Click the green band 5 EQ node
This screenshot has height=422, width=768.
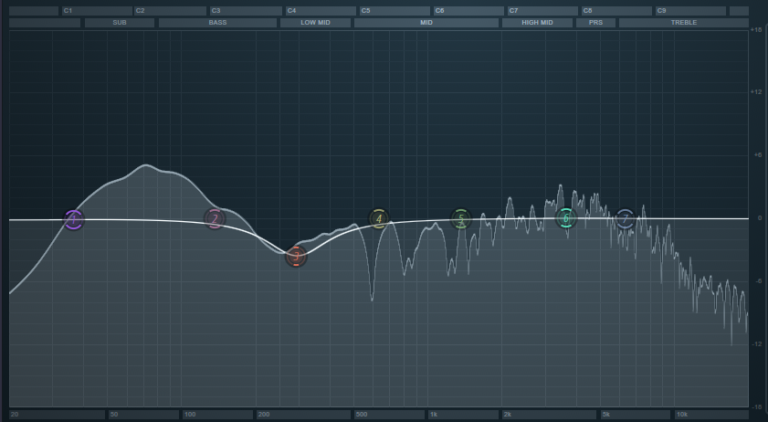coord(460,219)
